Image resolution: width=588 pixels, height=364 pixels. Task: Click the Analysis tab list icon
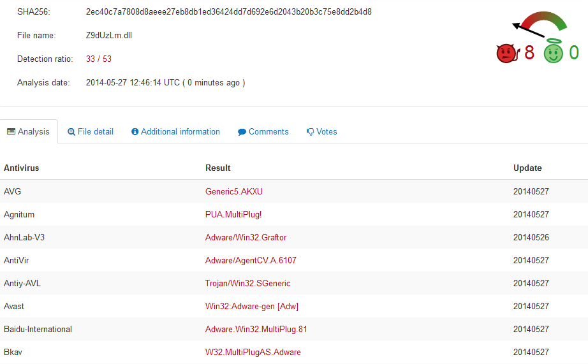coord(11,131)
